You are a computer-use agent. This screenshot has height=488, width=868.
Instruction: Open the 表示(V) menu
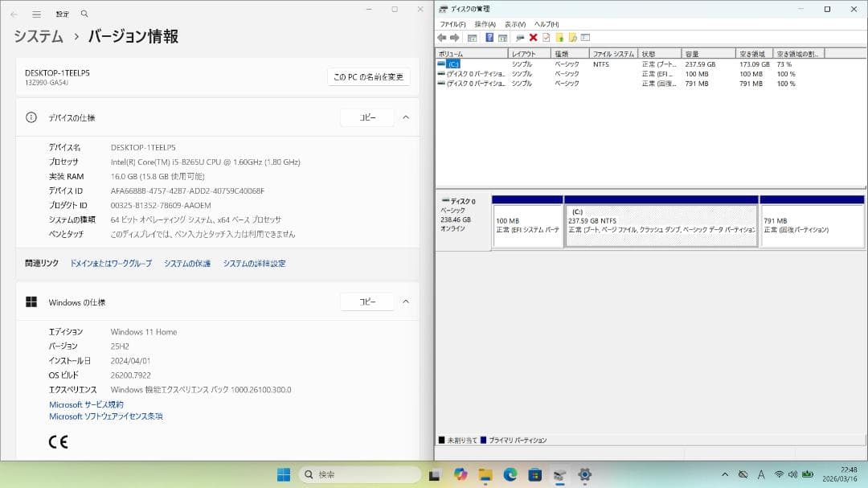point(515,24)
